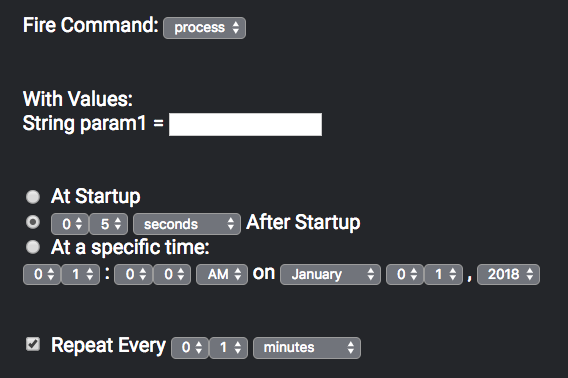The image size is (568, 378).
Task: Click the String param1 text field
Action: [245, 124]
